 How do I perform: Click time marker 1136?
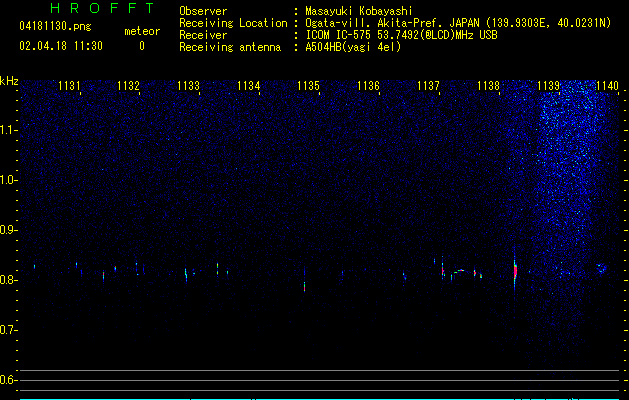[x=368, y=86]
